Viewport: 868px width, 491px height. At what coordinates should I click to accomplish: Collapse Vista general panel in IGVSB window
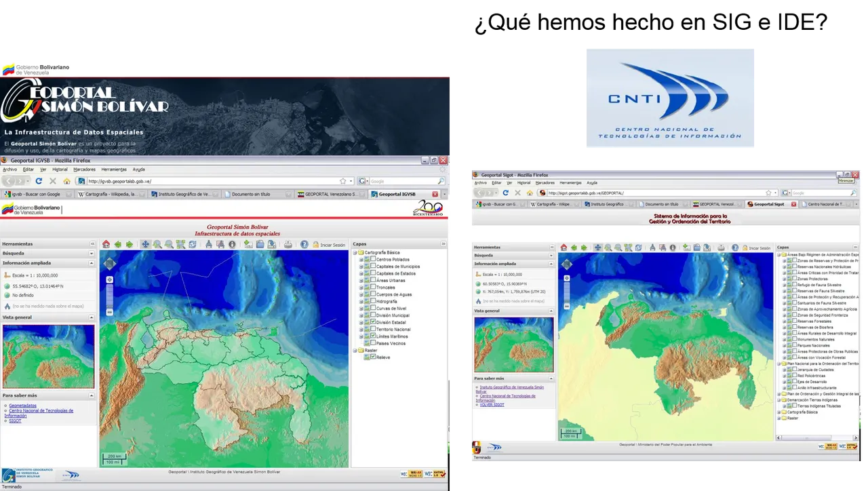[92, 317]
